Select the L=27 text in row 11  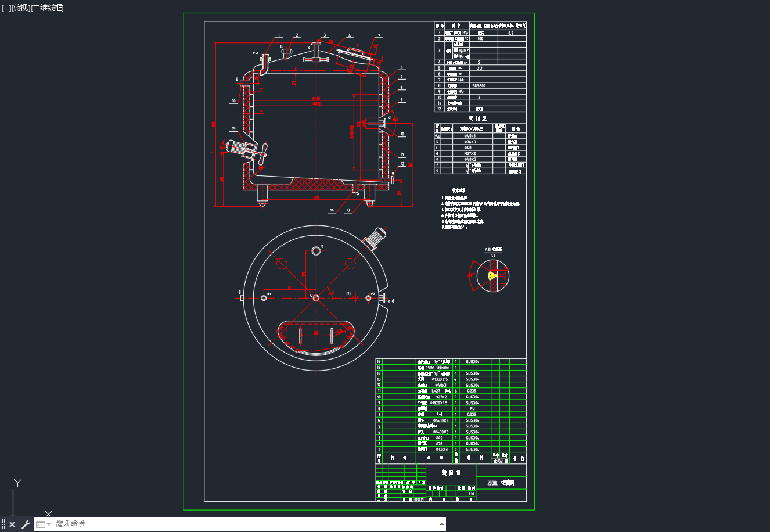[437, 391]
